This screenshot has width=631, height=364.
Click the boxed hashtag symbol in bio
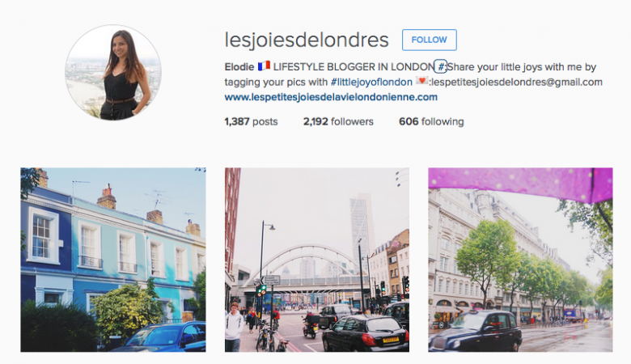click(x=441, y=67)
